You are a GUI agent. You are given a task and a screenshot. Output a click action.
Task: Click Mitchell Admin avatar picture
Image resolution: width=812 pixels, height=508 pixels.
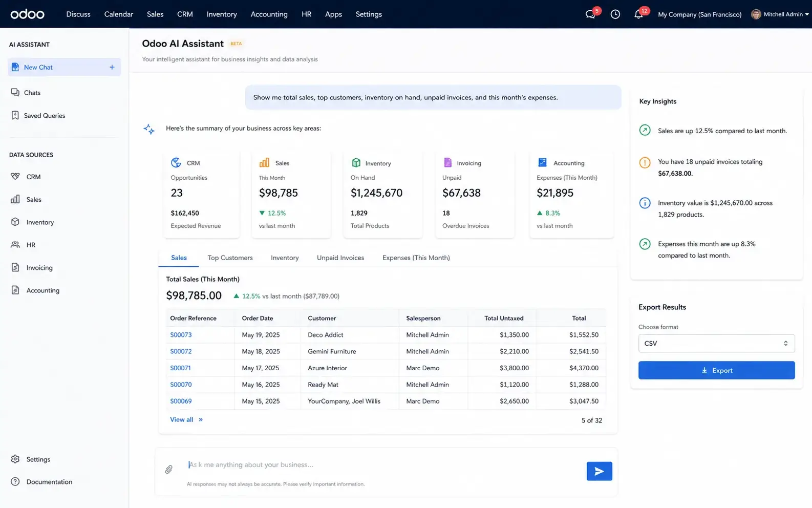pyautogui.click(x=756, y=14)
